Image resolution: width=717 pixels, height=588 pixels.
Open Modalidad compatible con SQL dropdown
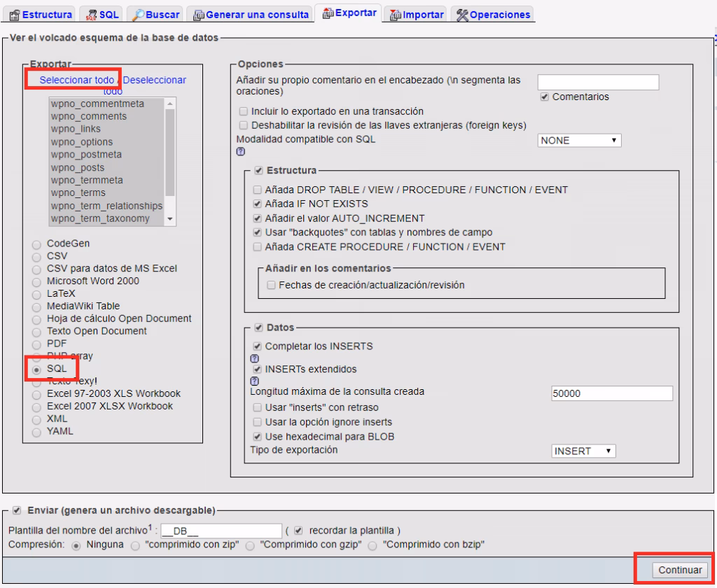[x=579, y=141]
